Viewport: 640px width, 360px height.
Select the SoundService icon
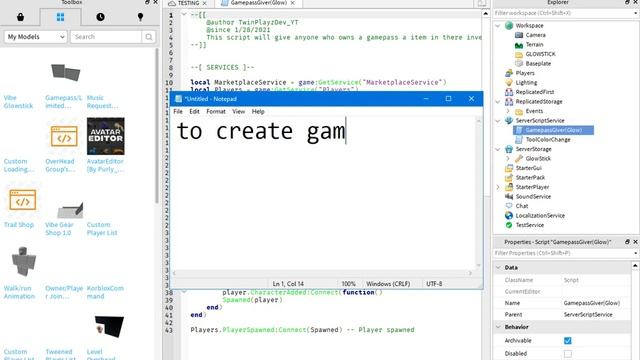point(509,197)
